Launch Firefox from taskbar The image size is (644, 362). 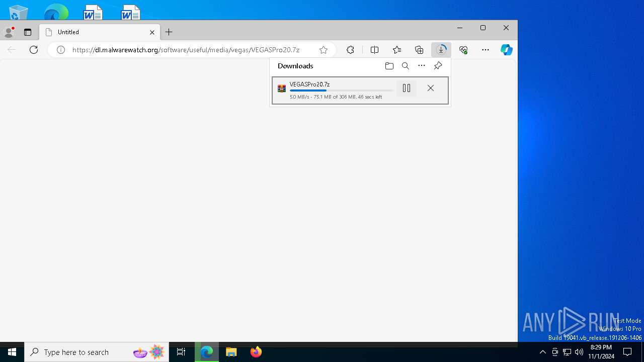tap(256, 352)
